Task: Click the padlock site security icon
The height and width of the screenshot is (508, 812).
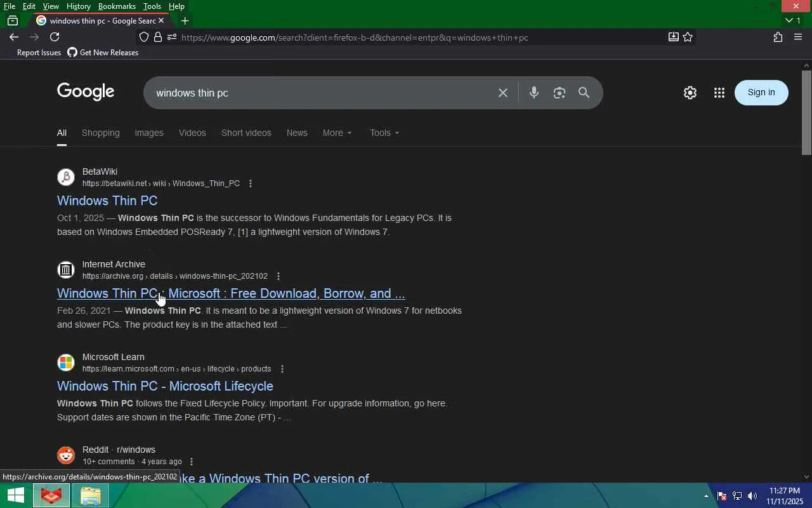Action: [x=158, y=37]
